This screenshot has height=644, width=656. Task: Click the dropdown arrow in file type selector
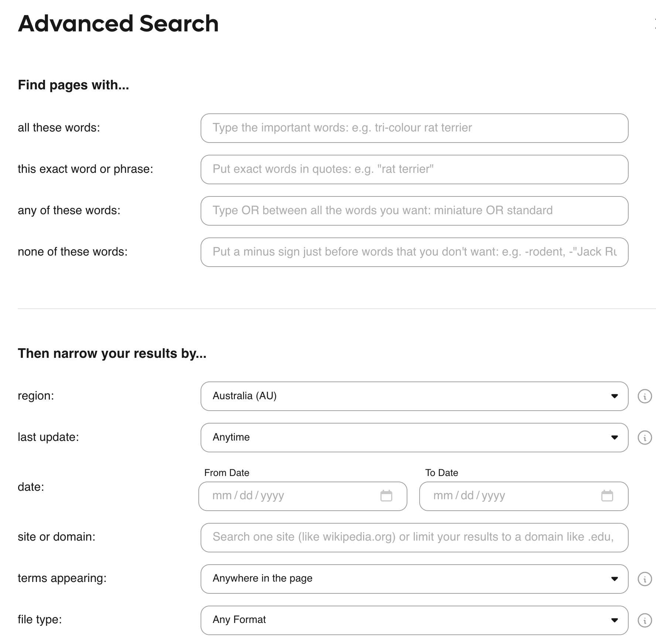614,620
